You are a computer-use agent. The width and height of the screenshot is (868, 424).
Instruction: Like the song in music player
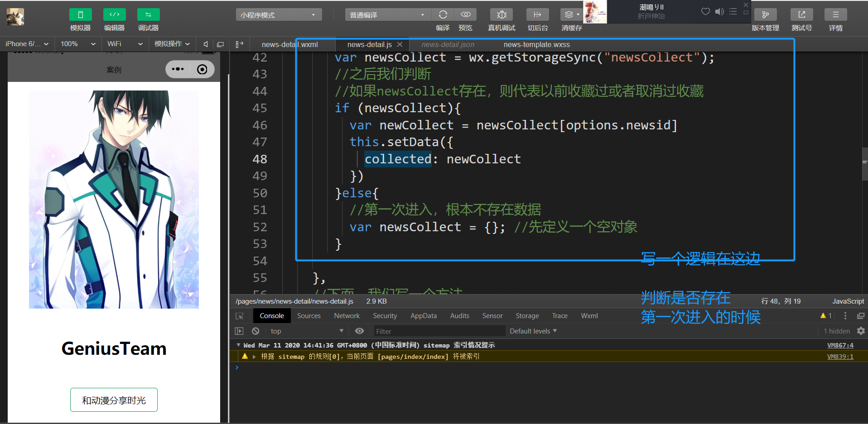coord(705,11)
